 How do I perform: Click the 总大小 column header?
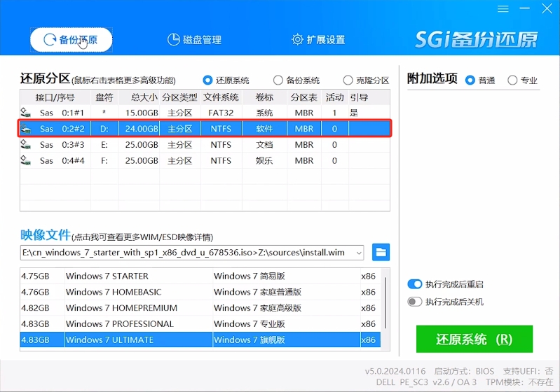click(139, 97)
